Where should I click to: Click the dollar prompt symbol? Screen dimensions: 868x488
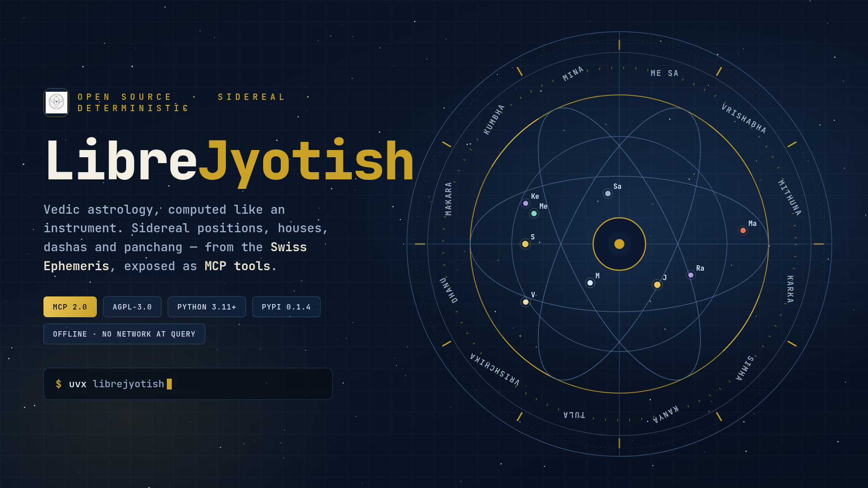tap(58, 384)
